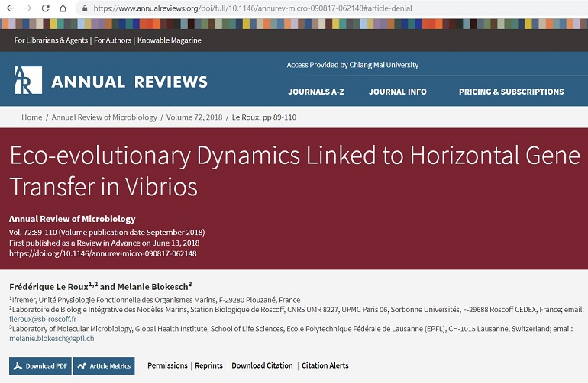Image resolution: width=588 pixels, height=383 pixels.
Task: Email melanie.blokesch@epfl.ch
Action: coord(52,339)
